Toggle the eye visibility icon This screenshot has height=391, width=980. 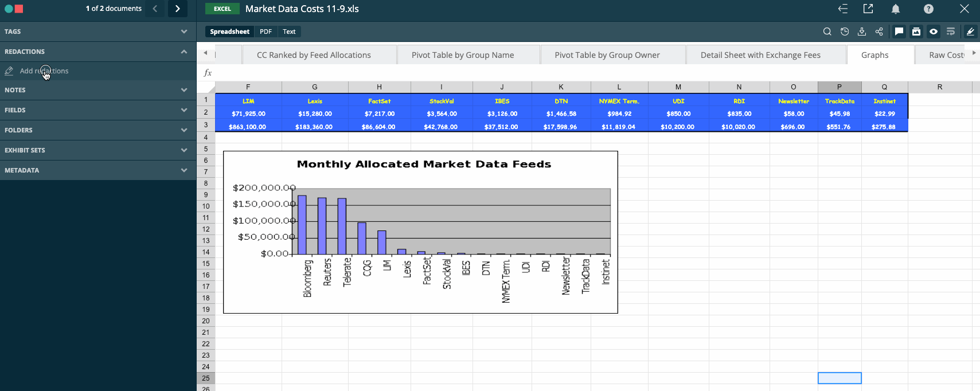(934, 32)
